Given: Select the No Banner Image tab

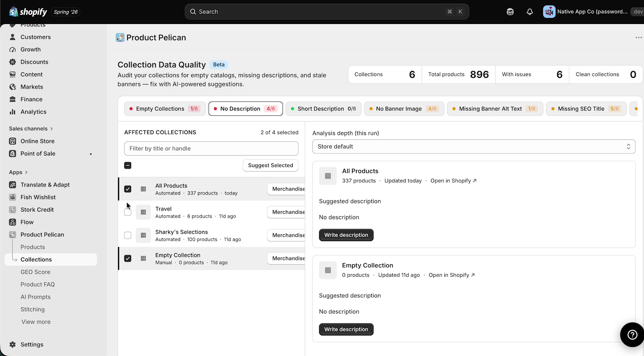Looking at the screenshot, I should tap(404, 109).
